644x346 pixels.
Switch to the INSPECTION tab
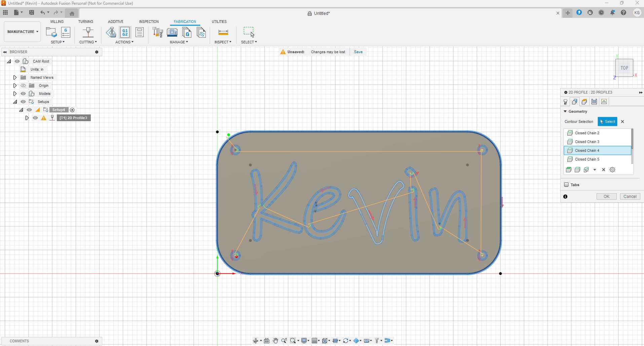point(149,22)
